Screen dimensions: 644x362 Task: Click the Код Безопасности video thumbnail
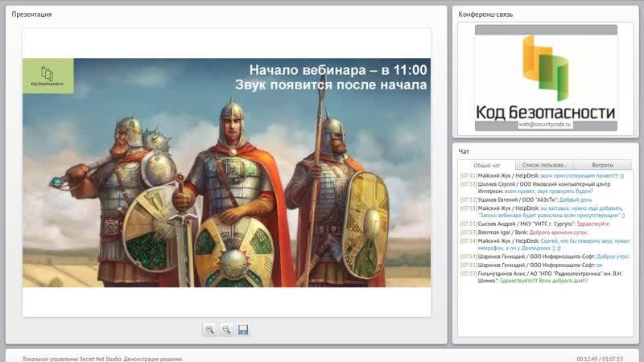tap(546, 78)
